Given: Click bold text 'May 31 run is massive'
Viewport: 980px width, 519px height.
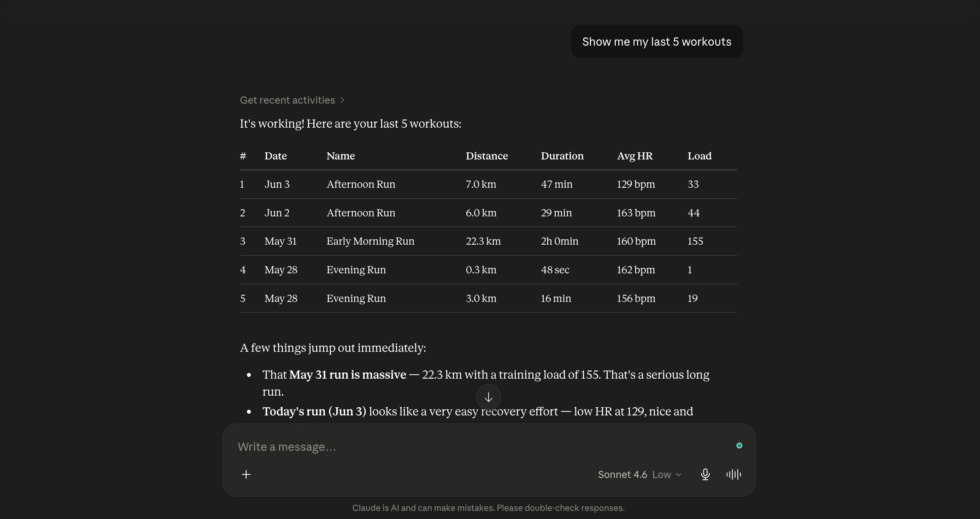Looking at the screenshot, I should click(x=347, y=375).
